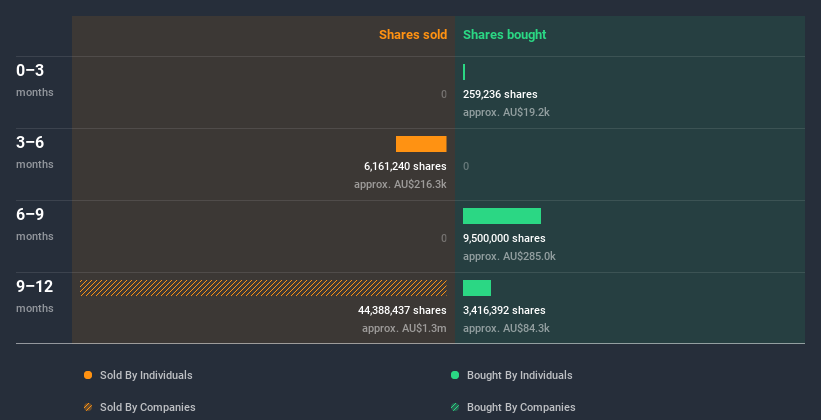Click the orange Sold By Individuals legend dot

88,375
